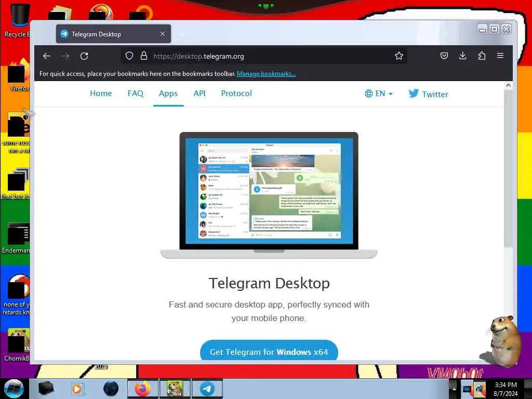Show hidden system tray icons
The width and height of the screenshot is (532, 399).
tap(454, 389)
